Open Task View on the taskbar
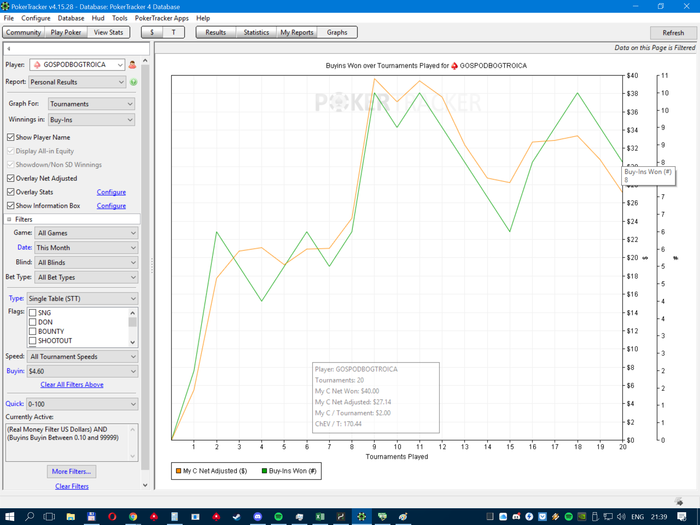700x525 pixels. pos(49,517)
